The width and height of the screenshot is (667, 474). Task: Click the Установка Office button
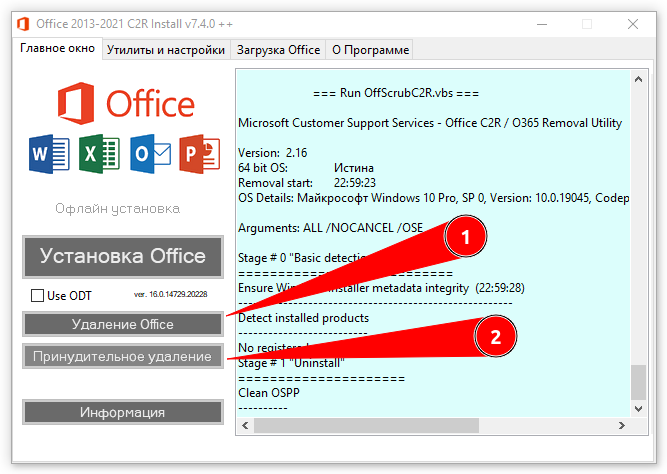123,257
